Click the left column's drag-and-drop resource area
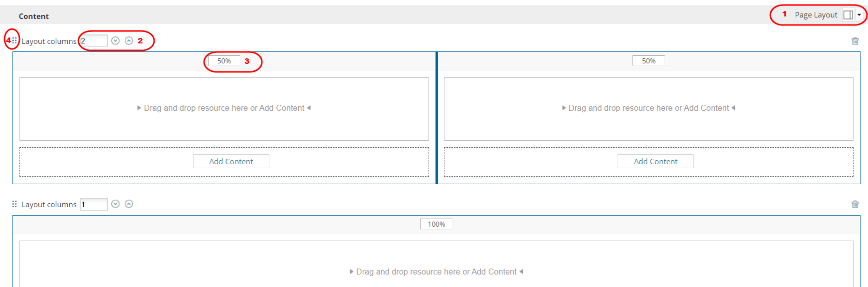868x287 pixels. 224,109
